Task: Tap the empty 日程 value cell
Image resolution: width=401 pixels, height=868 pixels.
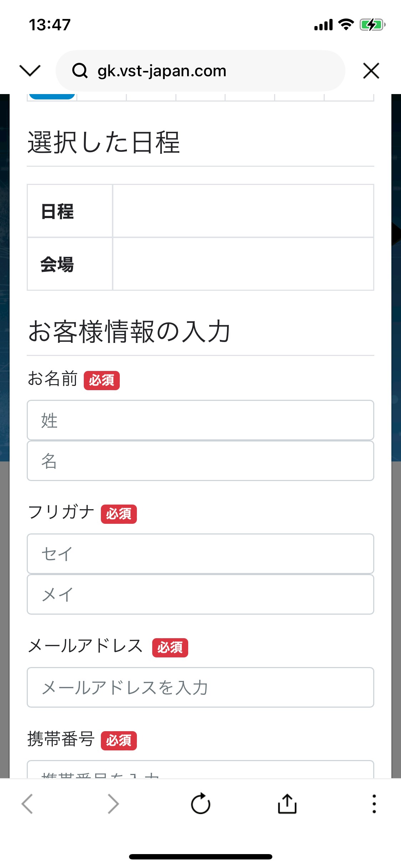Action: coord(243,211)
